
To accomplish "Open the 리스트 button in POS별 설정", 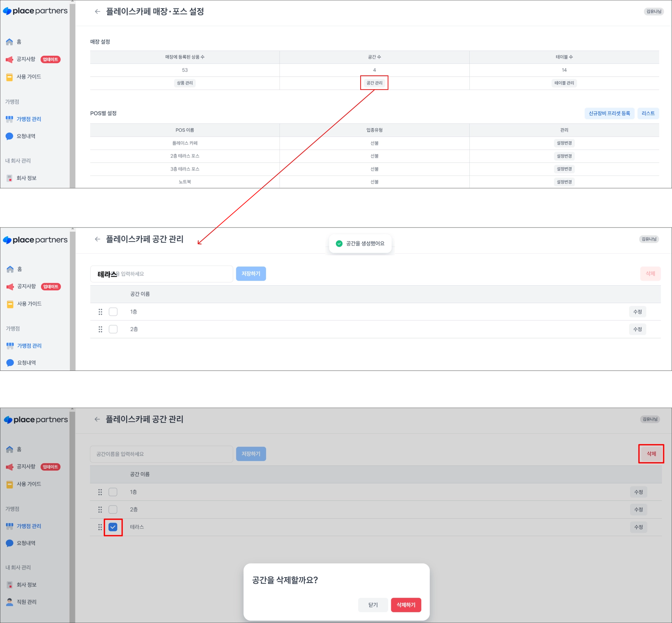I will [648, 113].
